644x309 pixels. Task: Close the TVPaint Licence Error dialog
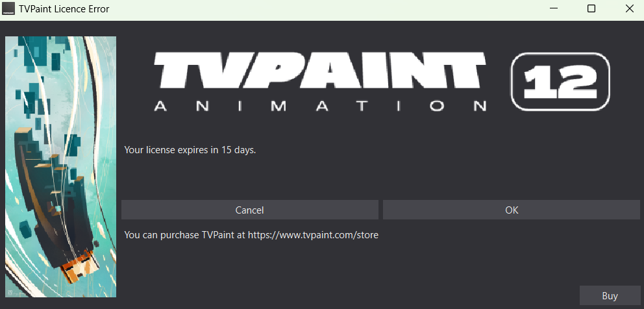click(x=629, y=8)
